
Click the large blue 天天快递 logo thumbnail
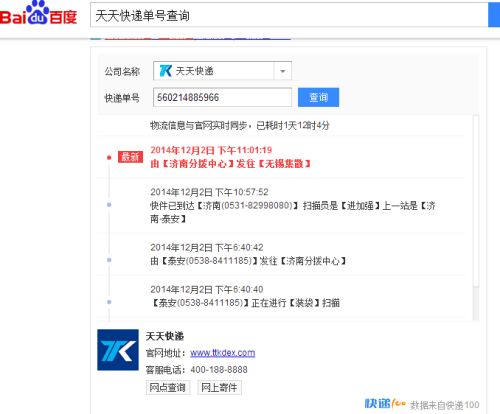coord(118,350)
